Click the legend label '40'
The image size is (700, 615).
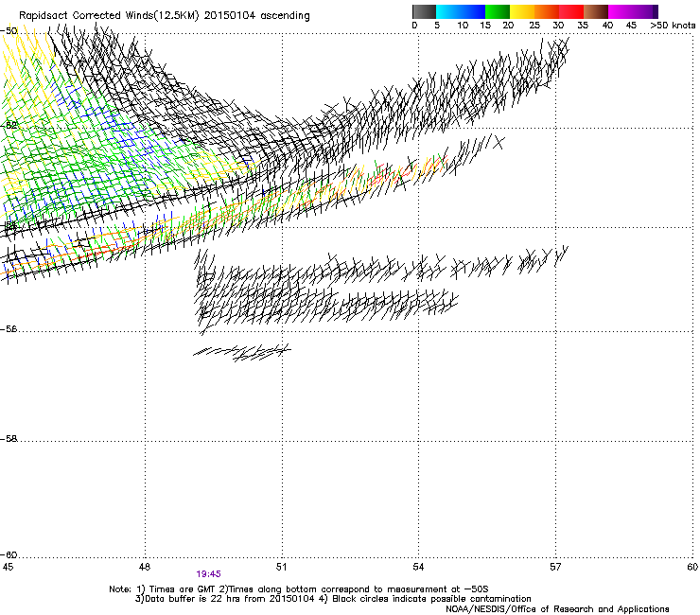[x=607, y=26]
